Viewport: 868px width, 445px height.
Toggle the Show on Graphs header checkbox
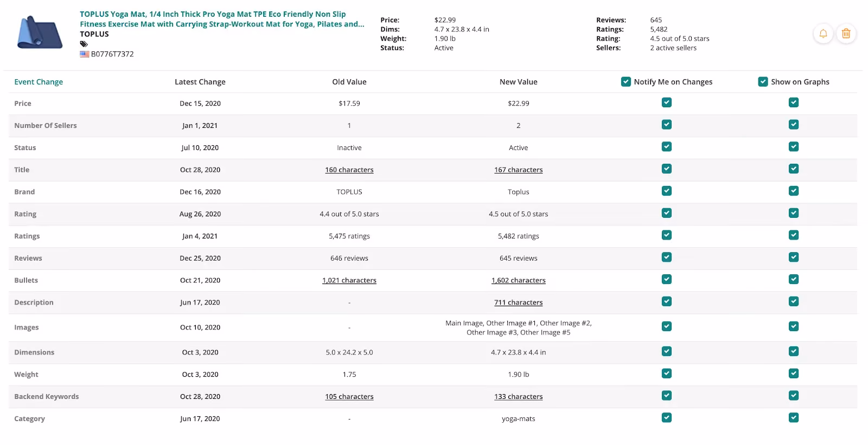(x=763, y=82)
